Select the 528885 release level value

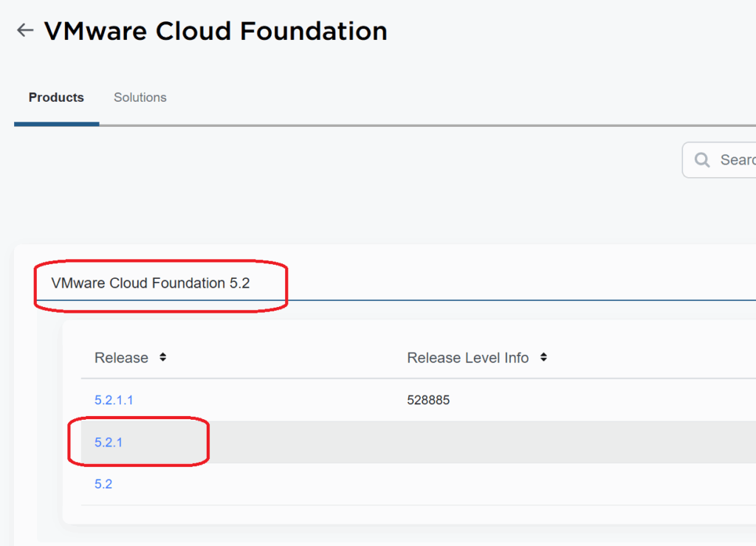tap(428, 400)
